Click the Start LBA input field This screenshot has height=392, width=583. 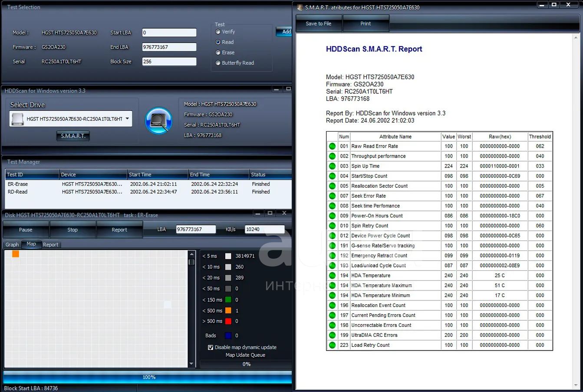pyautogui.click(x=169, y=33)
